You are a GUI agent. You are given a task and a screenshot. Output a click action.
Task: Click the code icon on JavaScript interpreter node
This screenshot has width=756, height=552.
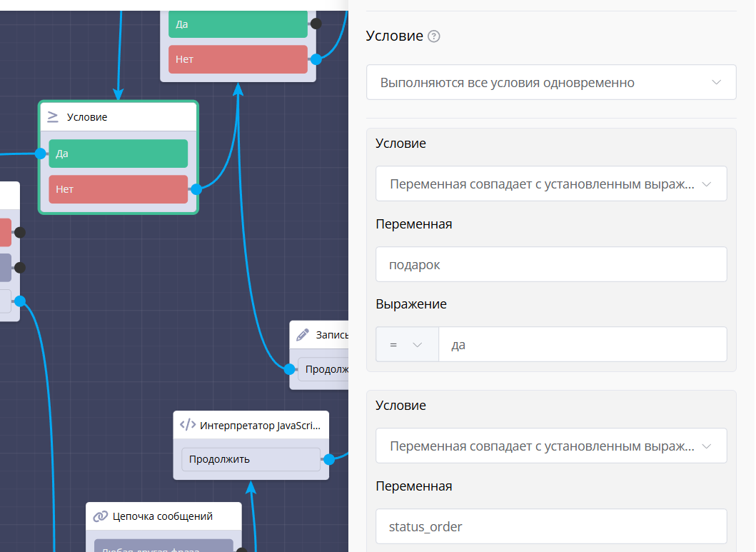coord(188,426)
